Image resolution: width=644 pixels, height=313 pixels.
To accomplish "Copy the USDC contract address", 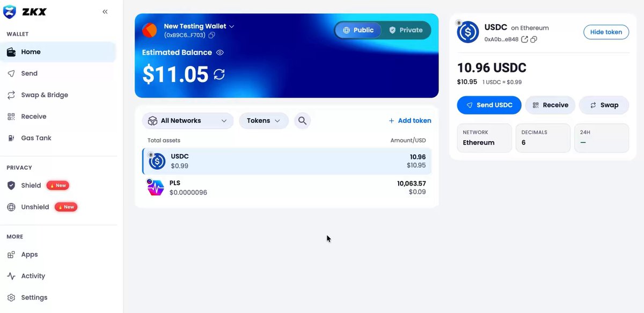I will (534, 39).
